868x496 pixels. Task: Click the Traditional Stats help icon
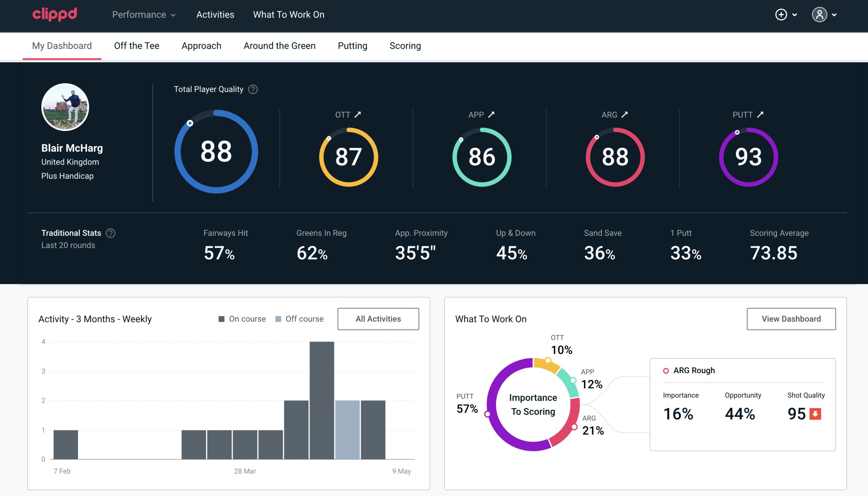tap(110, 233)
